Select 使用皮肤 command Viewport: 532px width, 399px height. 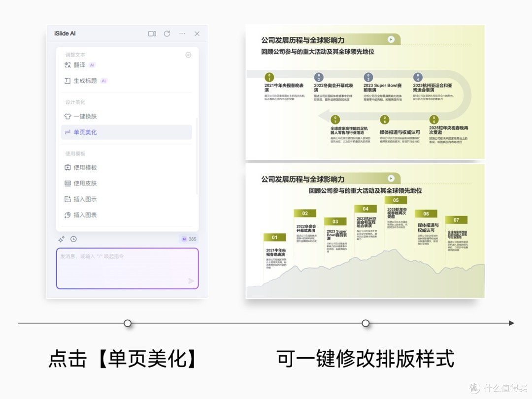127,184
